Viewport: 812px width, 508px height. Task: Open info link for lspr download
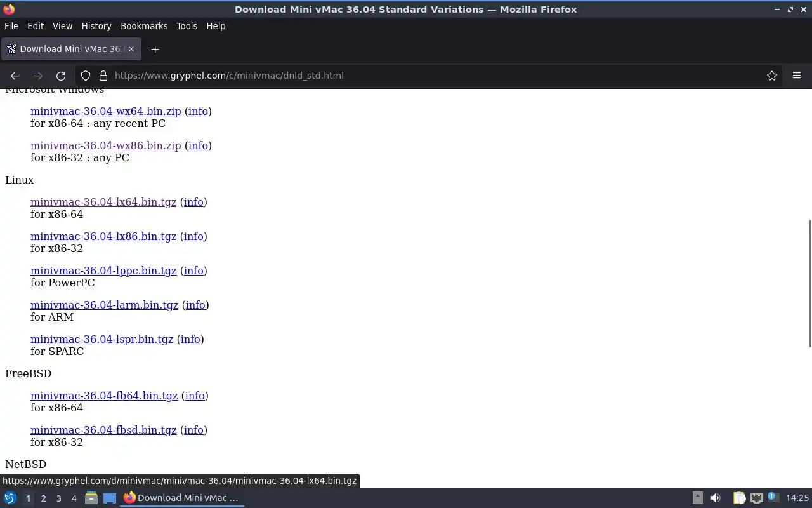point(190,339)
